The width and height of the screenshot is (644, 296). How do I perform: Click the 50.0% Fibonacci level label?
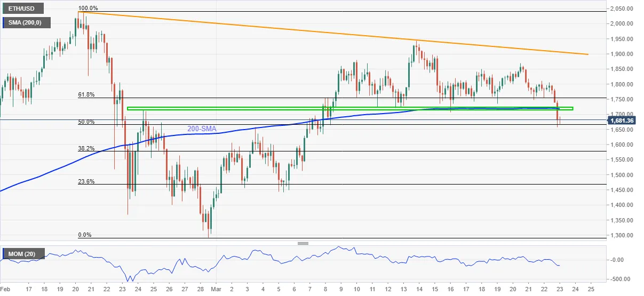pos(86,122)
